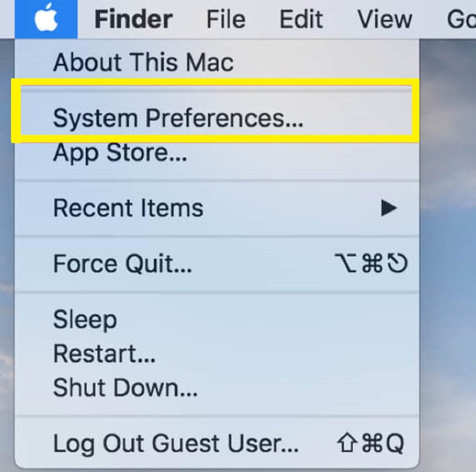The image size is (476, 472).
Task: Open the File menu
Action: [x=226, y=19]
